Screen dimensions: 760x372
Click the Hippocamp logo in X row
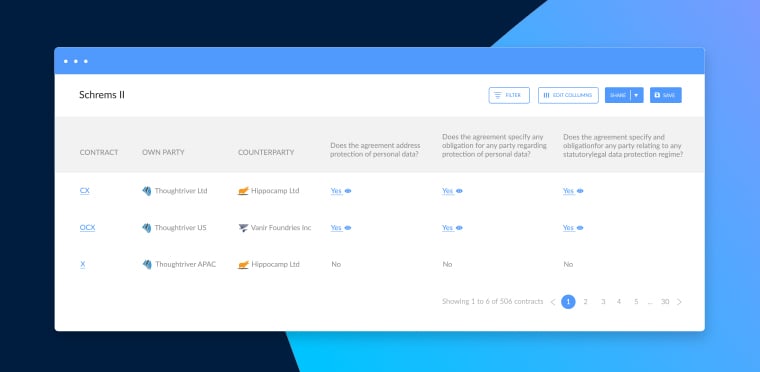[x=243, y=265]
